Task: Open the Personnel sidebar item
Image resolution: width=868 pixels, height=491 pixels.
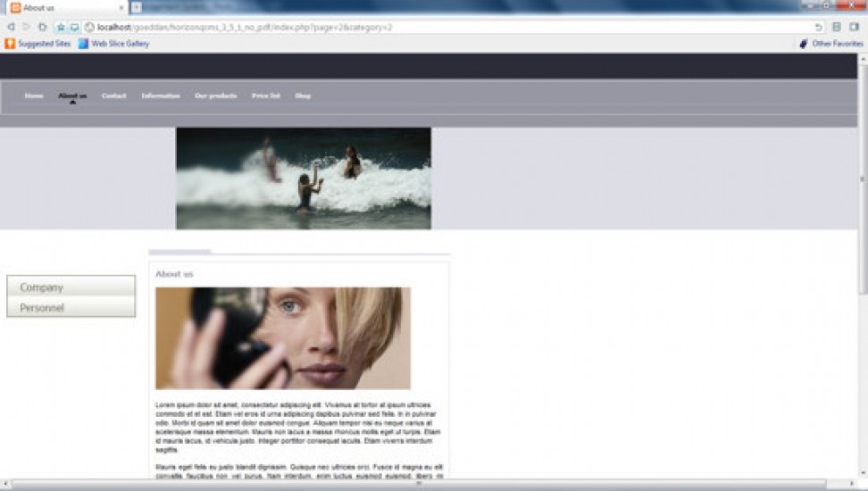Action: pos(71,307)
